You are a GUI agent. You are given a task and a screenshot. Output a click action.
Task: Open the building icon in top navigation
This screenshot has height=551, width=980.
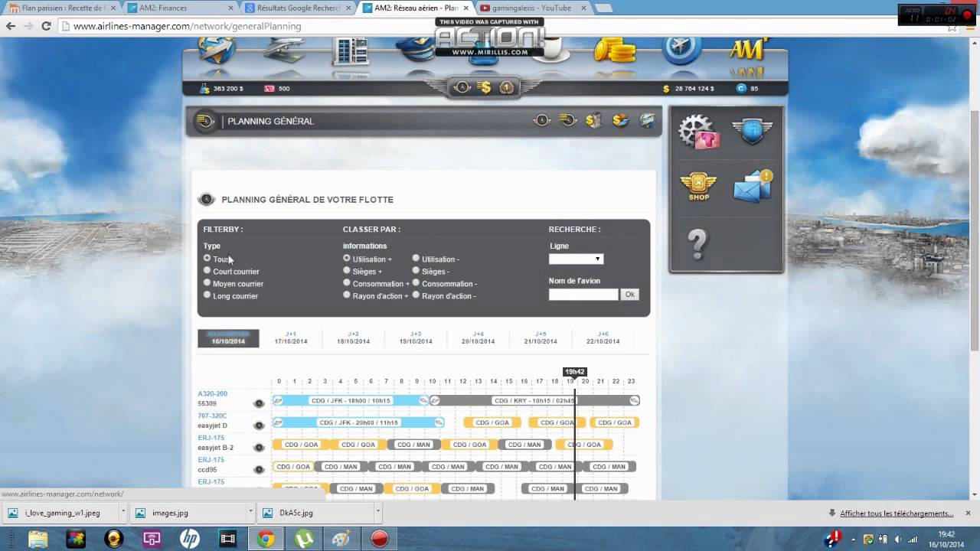click(x=351, y=51)
